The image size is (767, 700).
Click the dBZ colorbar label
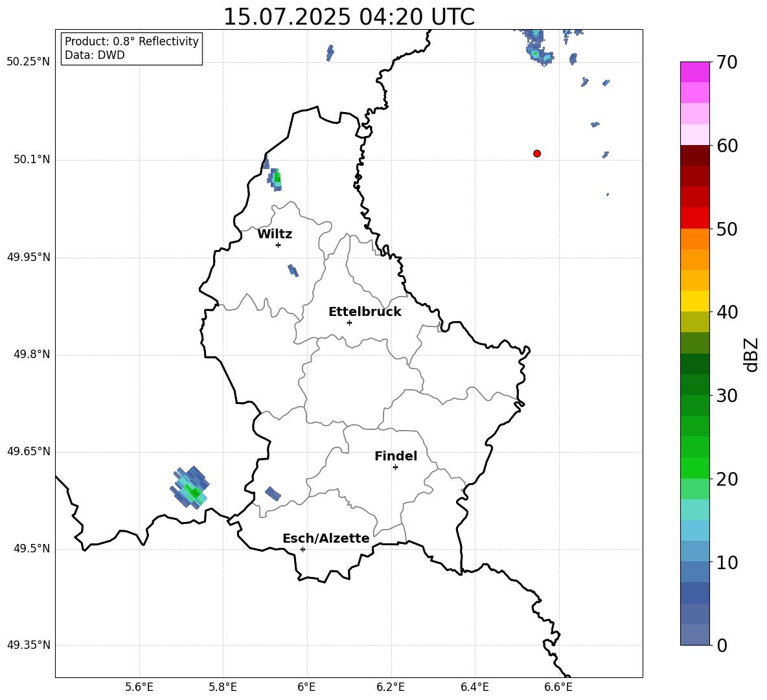coord(751,354)
